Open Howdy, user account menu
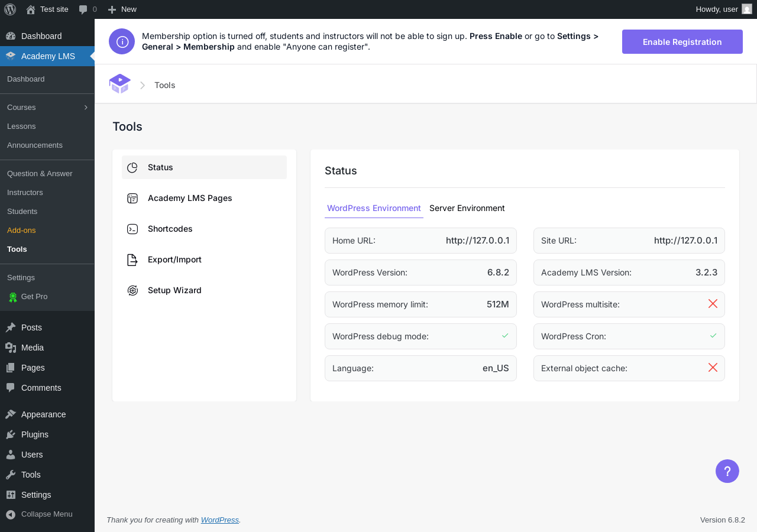Screen dimensions: 757x532 click(x=724, y=9)
